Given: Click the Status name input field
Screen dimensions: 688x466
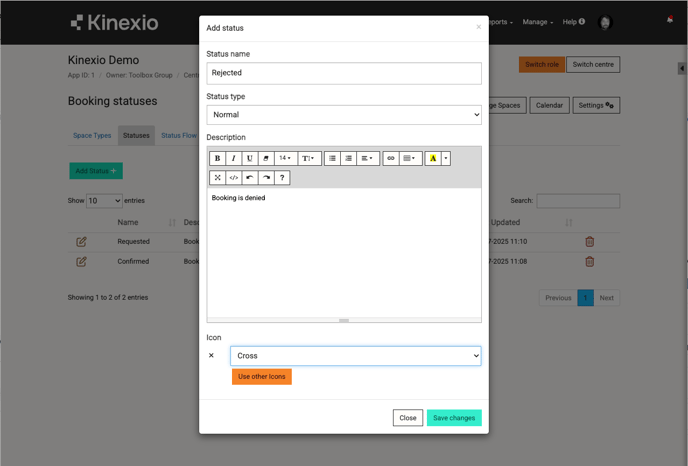Looking at the screenshot, I should pos(343,73).
